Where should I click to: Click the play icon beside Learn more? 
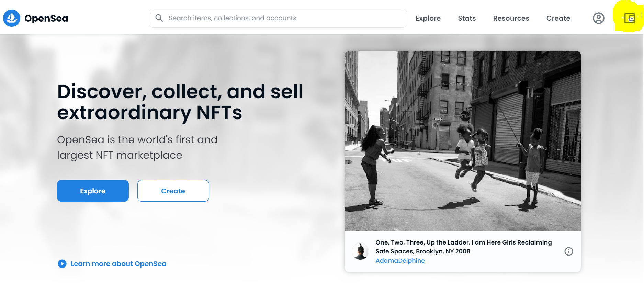62,264
